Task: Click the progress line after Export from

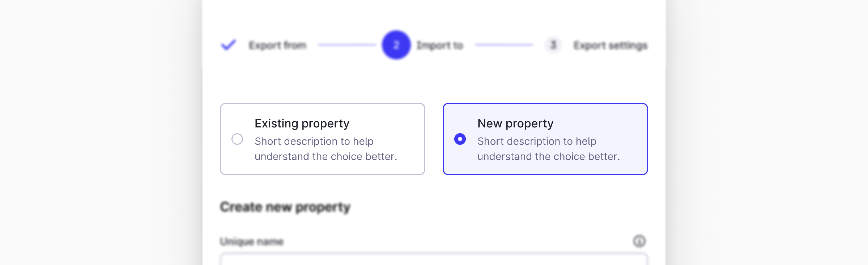Action: [x=347, y=45]
